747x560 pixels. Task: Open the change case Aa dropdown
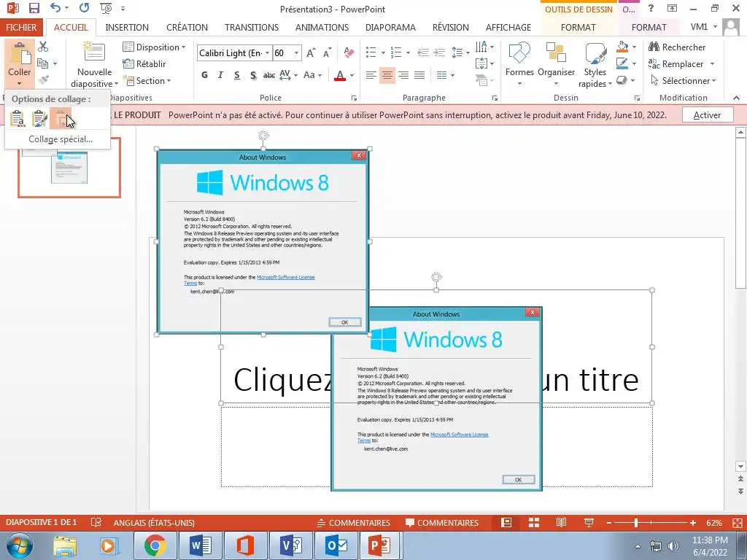[312, 75]
